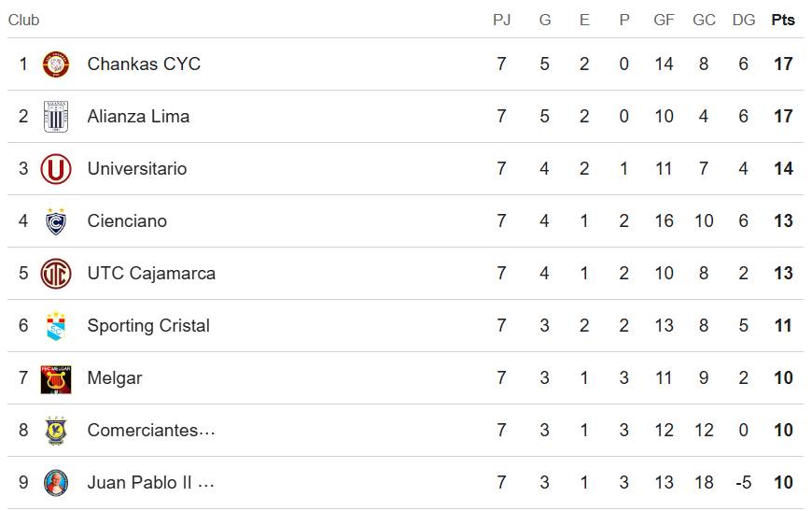Click the UTC Cajamarca club crest

pyautogui.click(x=56, y=274)
